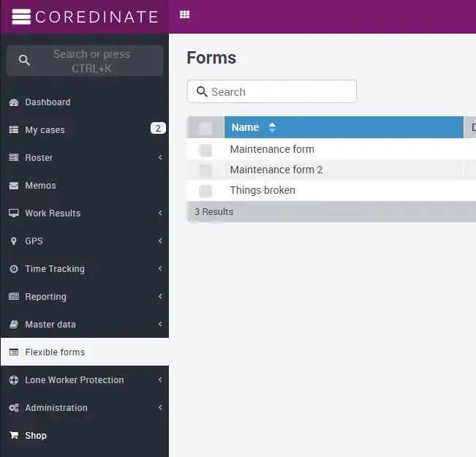Open the Things broken entry
The width and height of the screenshot is (476, 457).
click(262, 190)
